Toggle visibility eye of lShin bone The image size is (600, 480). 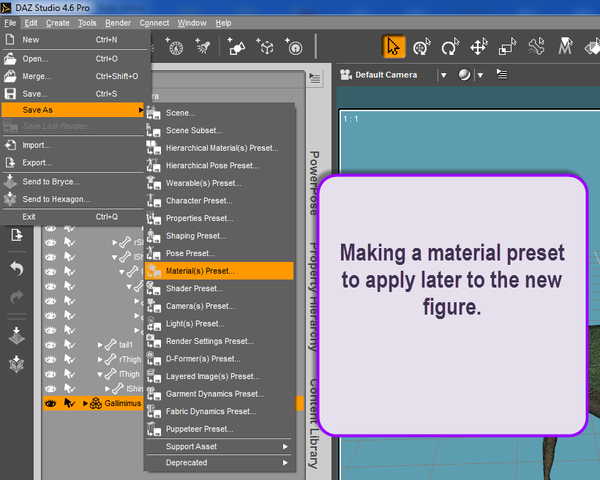click(51, 389)
